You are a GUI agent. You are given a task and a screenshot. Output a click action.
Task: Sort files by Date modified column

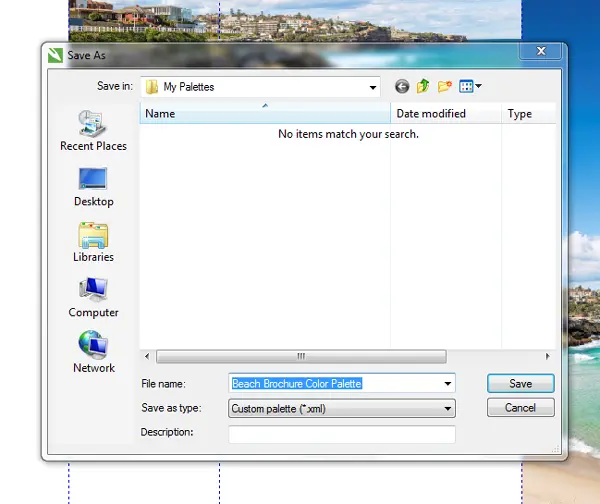point(446,114)
